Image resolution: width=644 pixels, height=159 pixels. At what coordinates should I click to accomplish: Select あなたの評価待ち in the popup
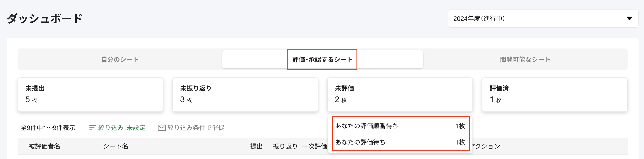[400, 142]
